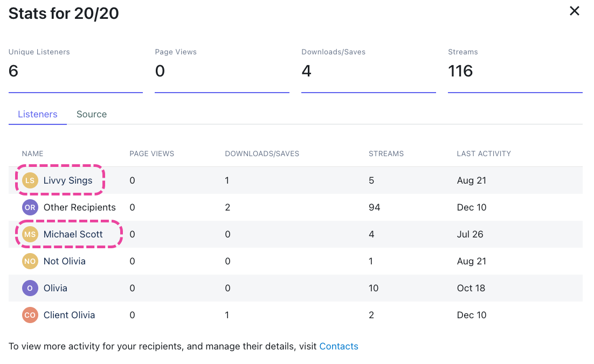Switch to the Source tab
594x364 pixels.
[92, 114]
